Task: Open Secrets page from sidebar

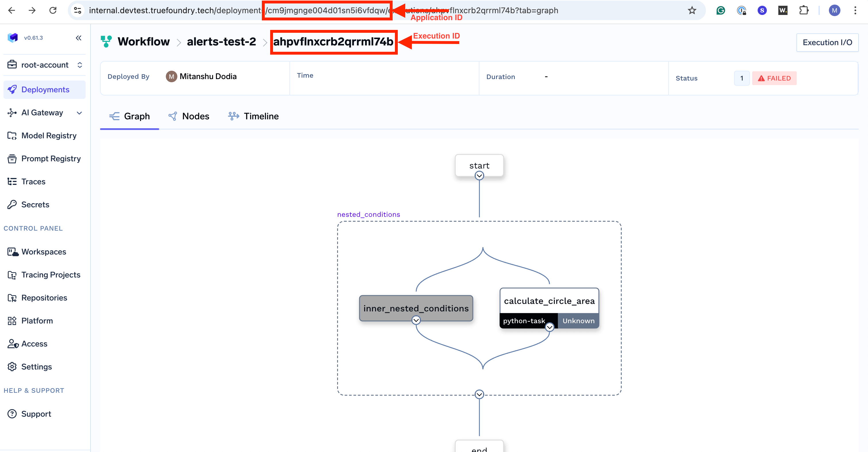Action: pos(35,205)
